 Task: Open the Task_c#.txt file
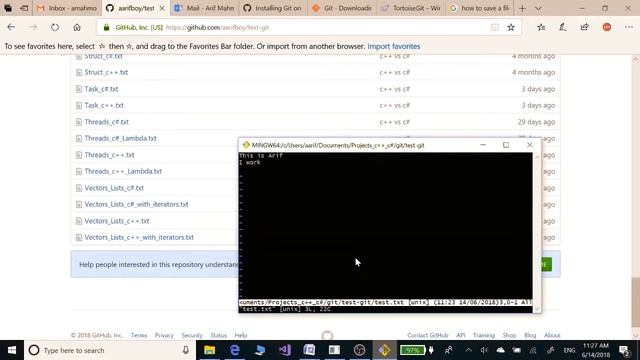[x=101, y=89]
